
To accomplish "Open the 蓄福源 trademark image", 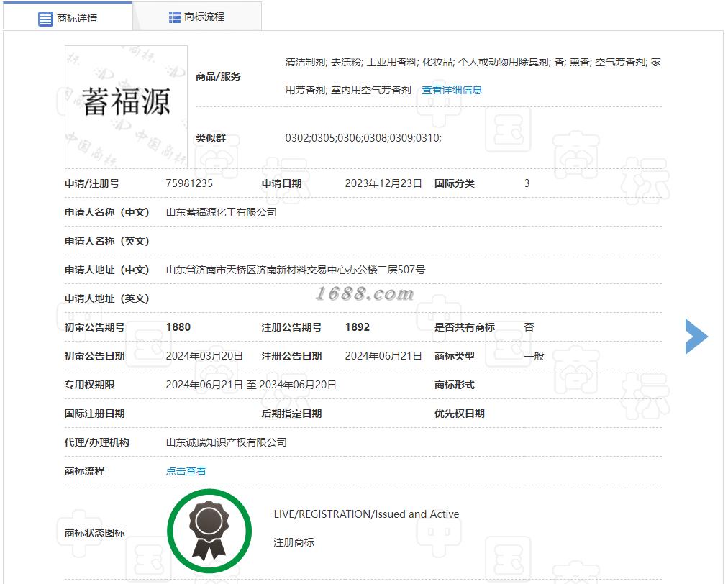I will (x=127, y=106).
